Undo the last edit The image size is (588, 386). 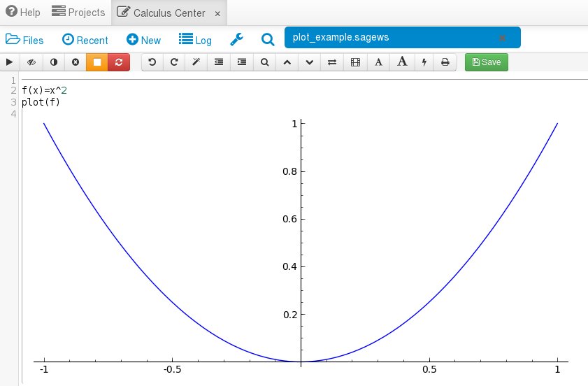(x=152, y=62)
